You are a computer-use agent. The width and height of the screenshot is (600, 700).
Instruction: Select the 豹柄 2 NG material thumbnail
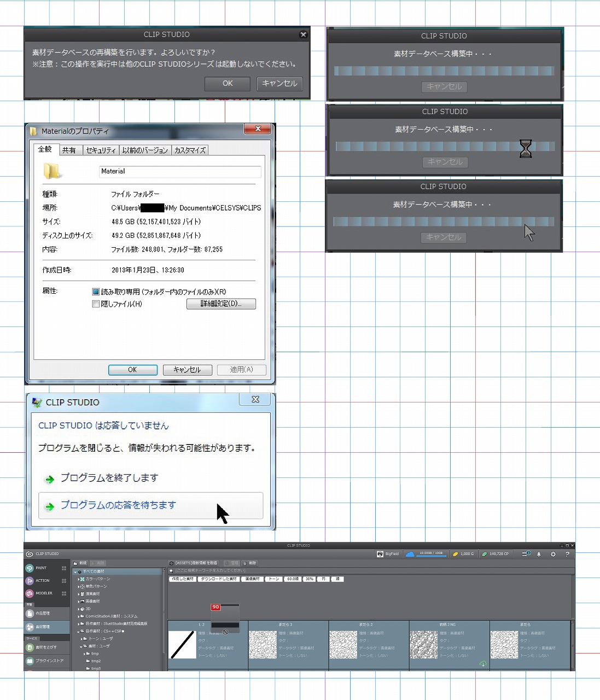pos(423,645)
